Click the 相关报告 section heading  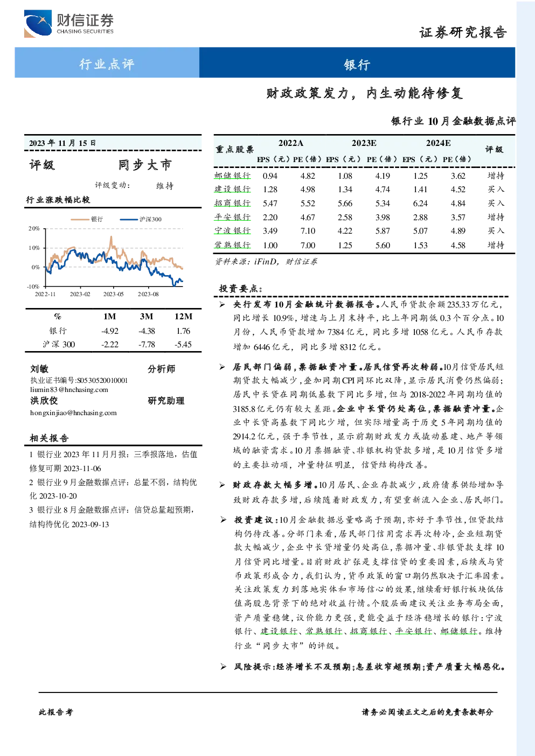click(x=49, y=438)
